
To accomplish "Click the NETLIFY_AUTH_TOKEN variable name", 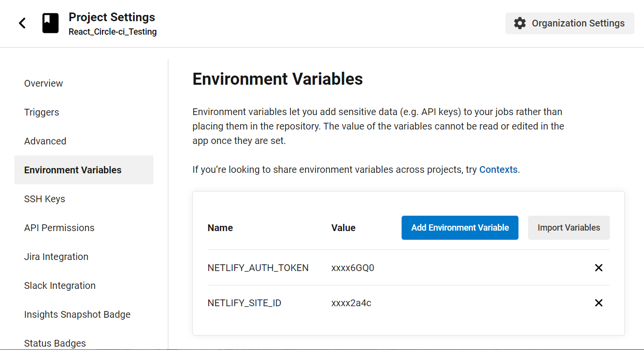I will point(258,268).
